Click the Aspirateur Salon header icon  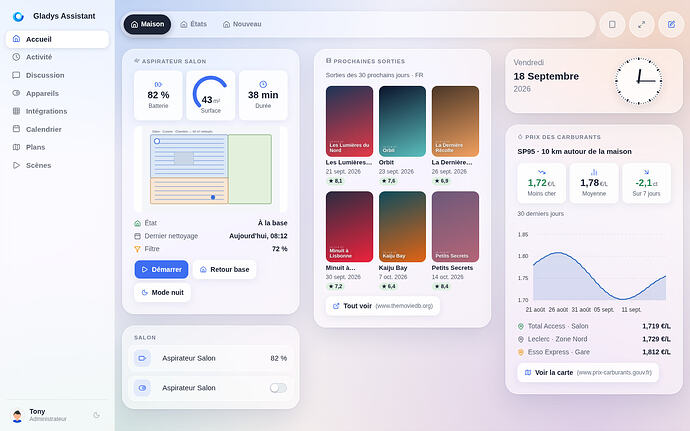click(137, 61)
